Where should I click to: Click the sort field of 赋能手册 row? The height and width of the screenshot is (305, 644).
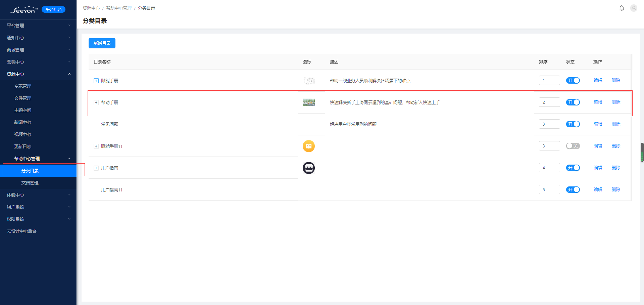(549, 80)
